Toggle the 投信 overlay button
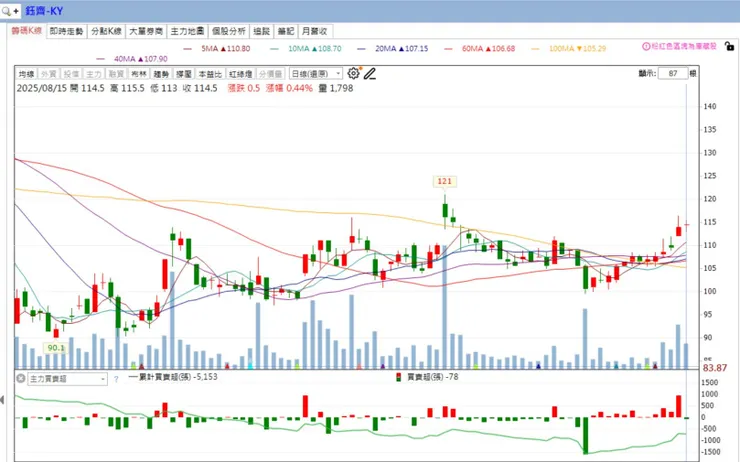740x462 pixels. (x=71, y=74)
